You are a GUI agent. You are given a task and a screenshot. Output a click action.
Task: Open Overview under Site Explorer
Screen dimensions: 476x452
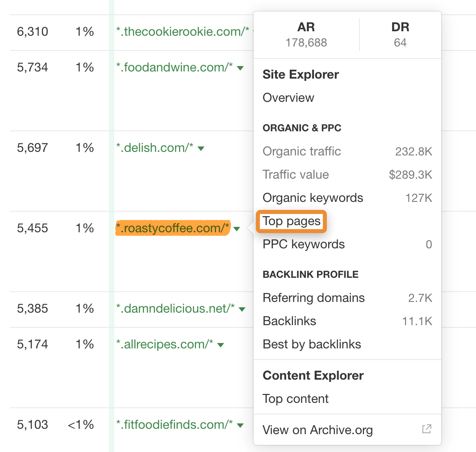tap(288, 98)
